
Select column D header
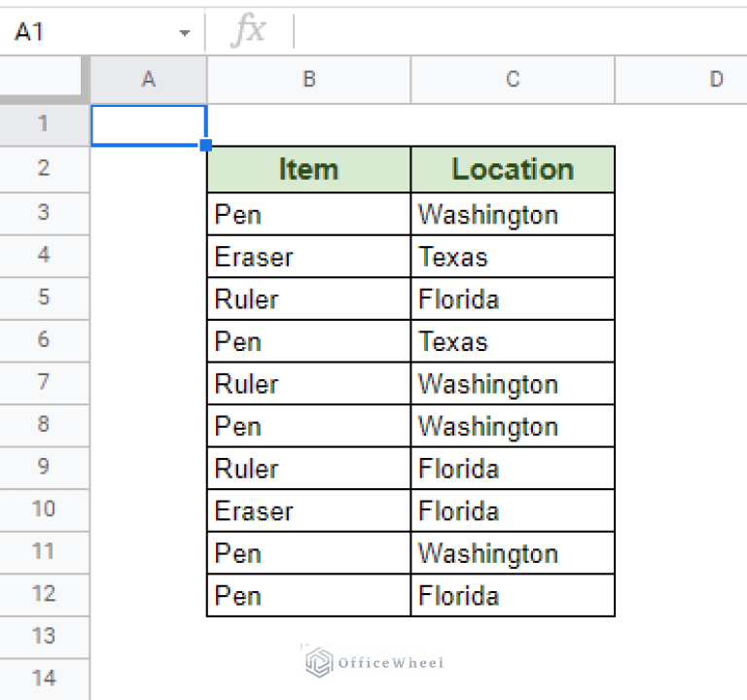pyautogui.click(x=681, y=80)
